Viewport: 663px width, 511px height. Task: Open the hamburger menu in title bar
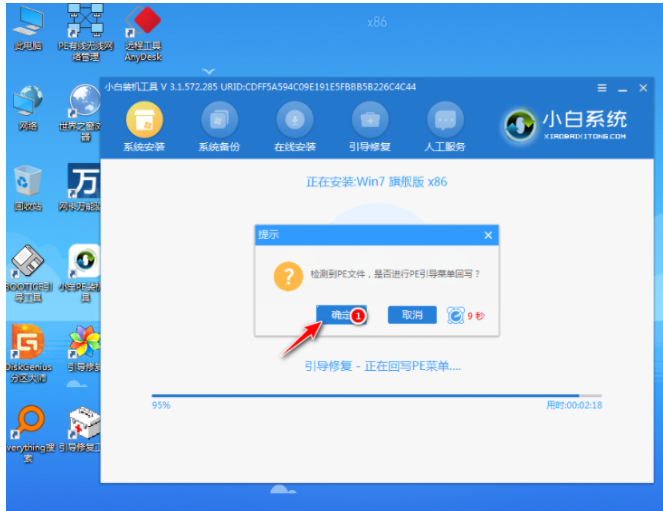(602, 88)
